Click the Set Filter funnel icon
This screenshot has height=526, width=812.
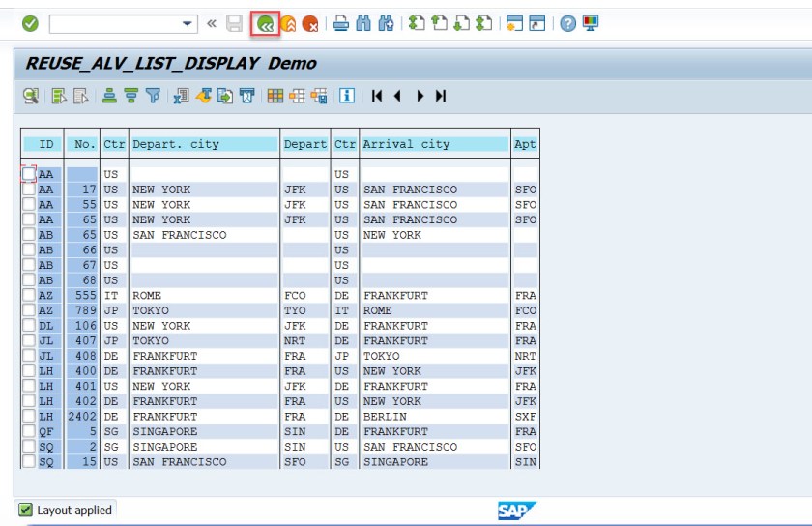pyautogui.click(x=151, y=96)
